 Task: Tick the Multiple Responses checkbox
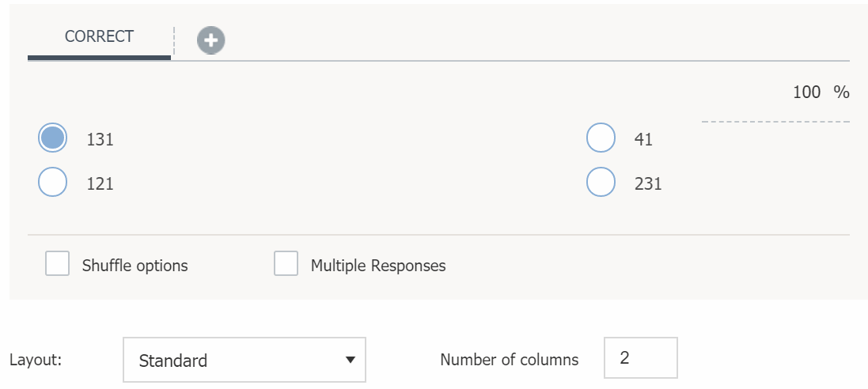pos(286,264)
